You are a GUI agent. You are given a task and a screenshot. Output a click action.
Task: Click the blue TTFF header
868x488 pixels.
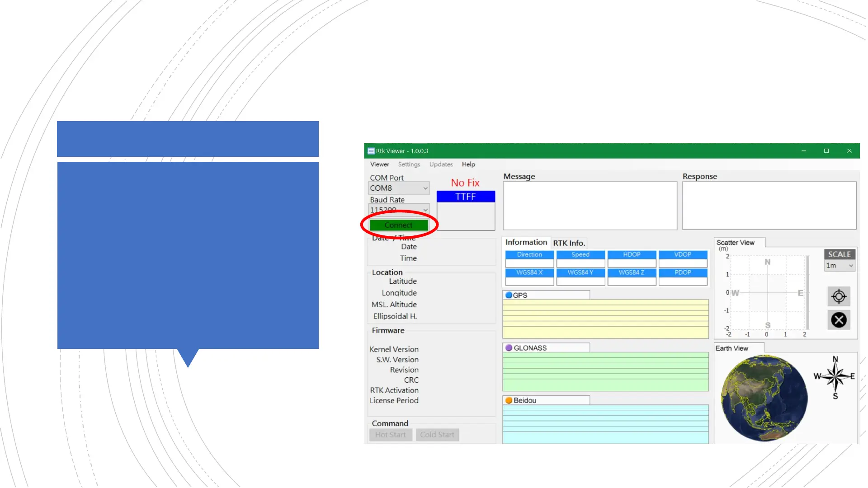[466, 197]
